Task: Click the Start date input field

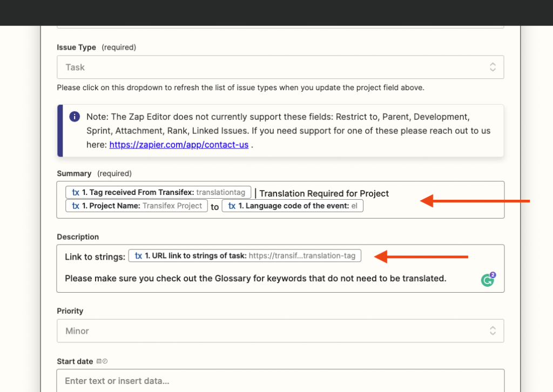Action: click(x=280, y=381)
